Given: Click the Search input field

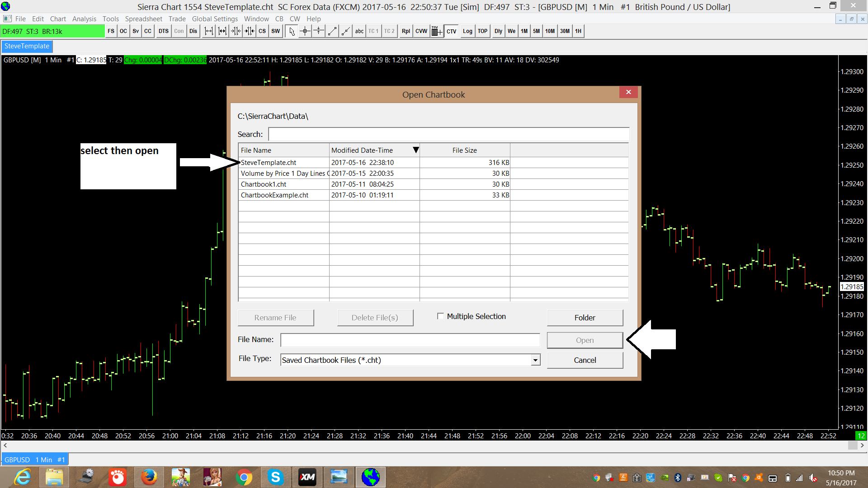Looking at the screenshot, I should click(448, 134).
